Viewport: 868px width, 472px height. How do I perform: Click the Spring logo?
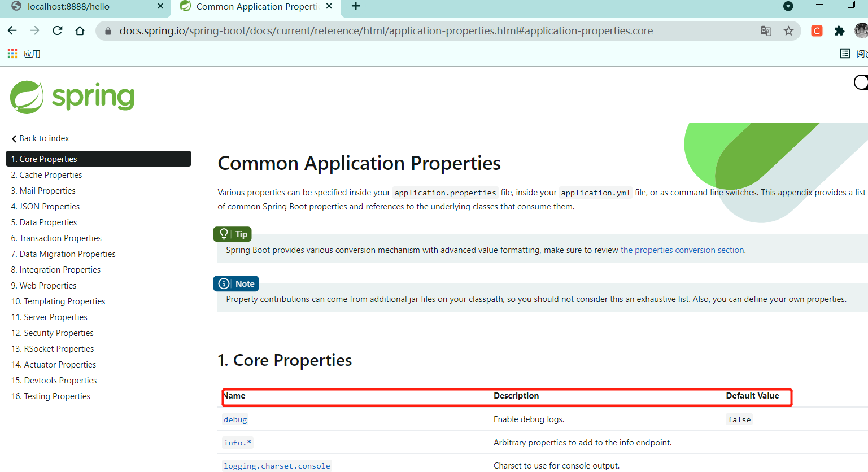(72, 97)
